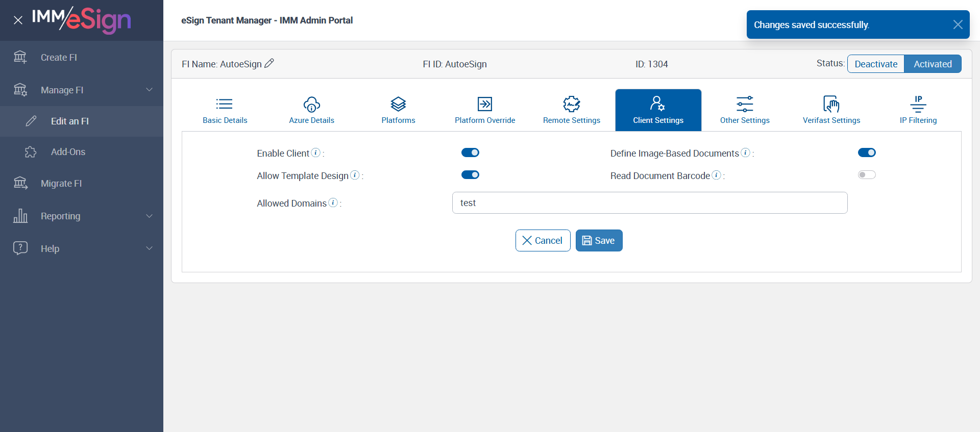Enable the Read Document Barcode switch
Image resolution: width=980 pixels, height=432 pixels.
(867, 175)
